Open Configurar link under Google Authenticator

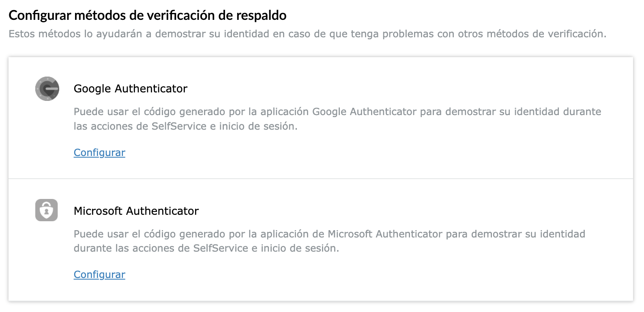click(99, 153)
